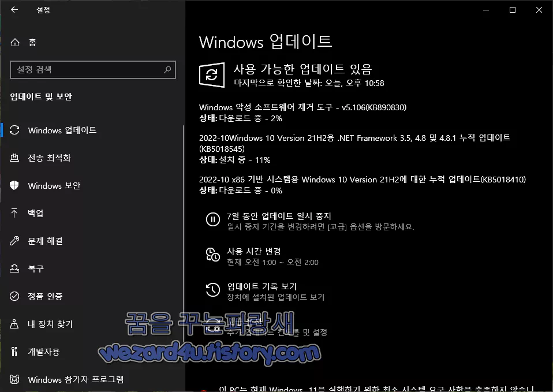The image size is (553, 392).
Task: Click 장치에 설치된 업데이트 보기 subtitle
Action: point(275,297)
